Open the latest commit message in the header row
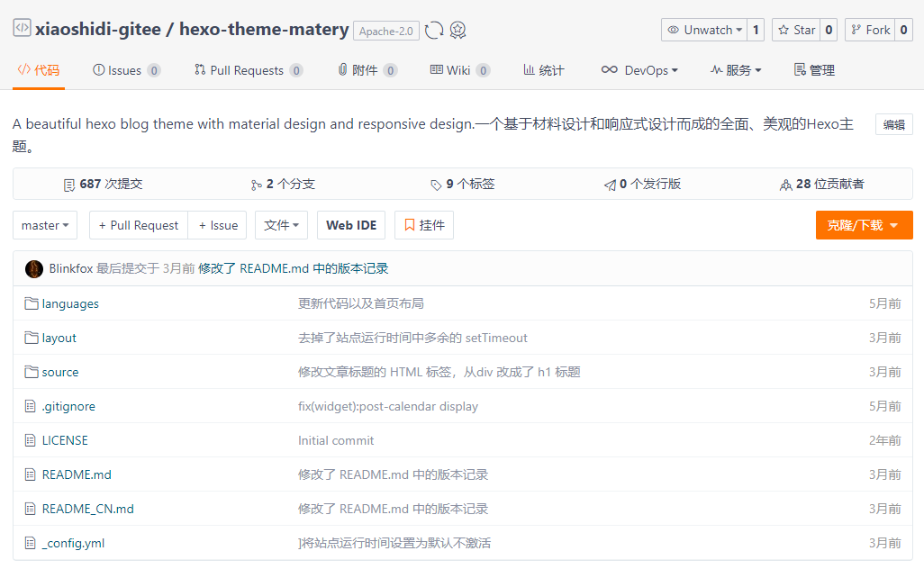The image size is (924, 569). [294, 268]
